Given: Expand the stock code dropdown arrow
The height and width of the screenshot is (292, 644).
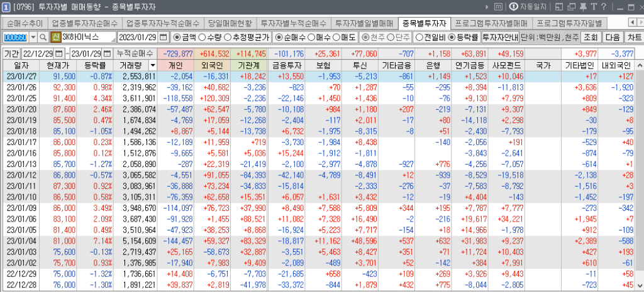Looking at the screenshot, I should click(32, 38).
